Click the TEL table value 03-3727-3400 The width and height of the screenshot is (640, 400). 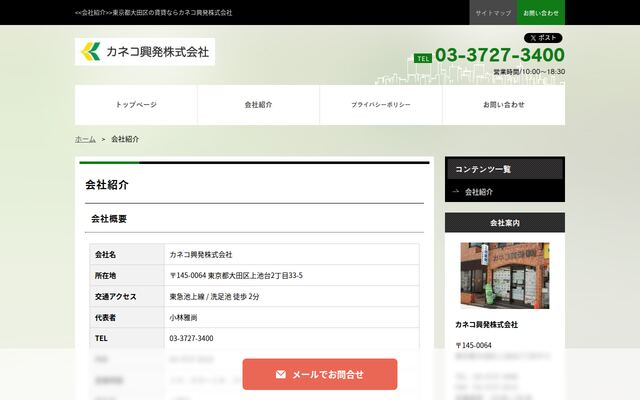(x=191, y=338)
